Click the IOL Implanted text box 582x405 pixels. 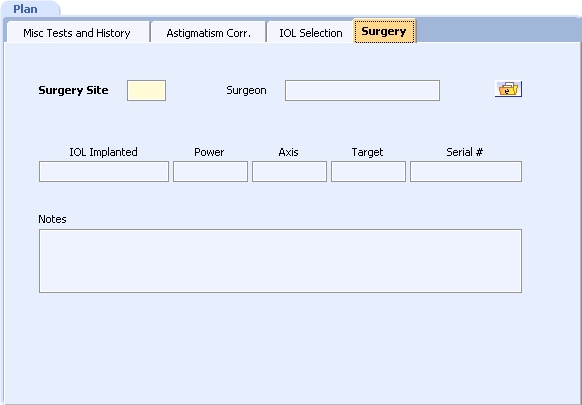tap(104, 171)
